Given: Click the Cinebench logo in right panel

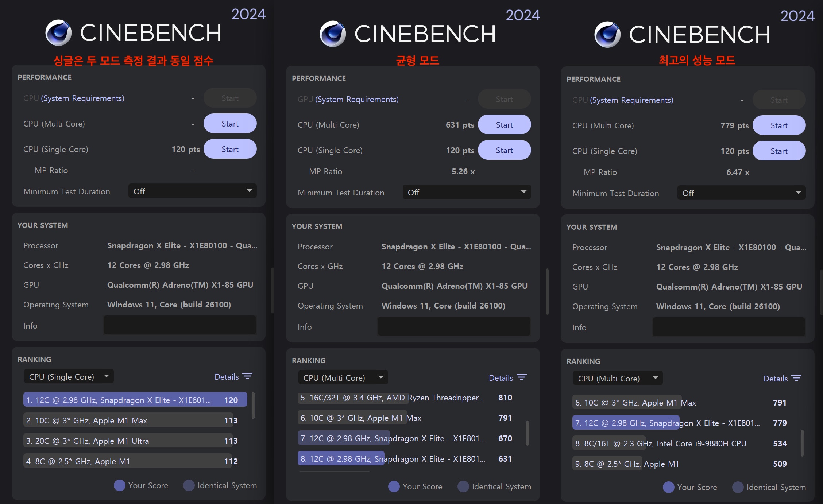Looking at the screenshot, I should point(607,35).
